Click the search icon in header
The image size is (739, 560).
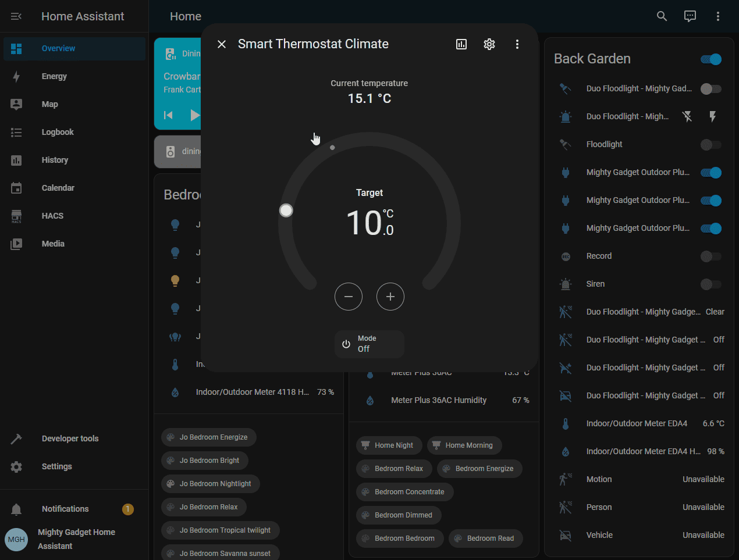pos(662,16)
